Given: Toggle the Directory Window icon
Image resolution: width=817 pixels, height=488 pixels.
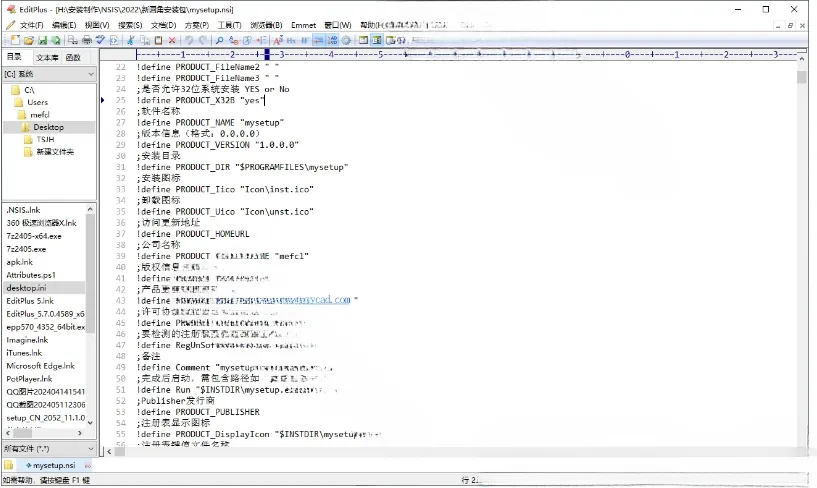Looking at the screenshot, I should click(363, 40).
